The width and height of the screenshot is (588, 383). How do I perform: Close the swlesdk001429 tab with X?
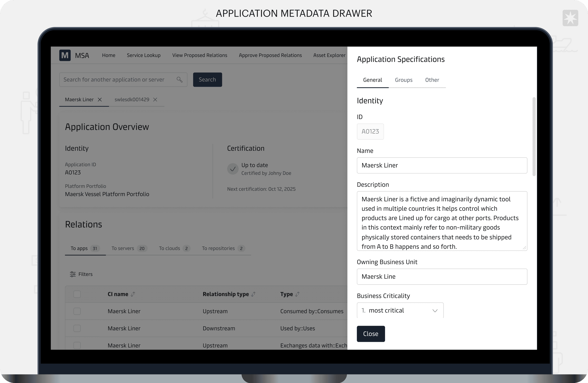[155, 100]
